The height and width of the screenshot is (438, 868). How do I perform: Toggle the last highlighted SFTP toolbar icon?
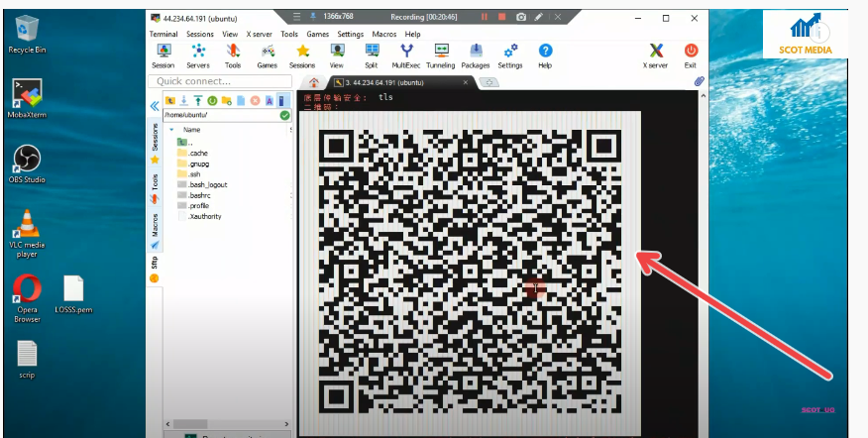[282, 100]
